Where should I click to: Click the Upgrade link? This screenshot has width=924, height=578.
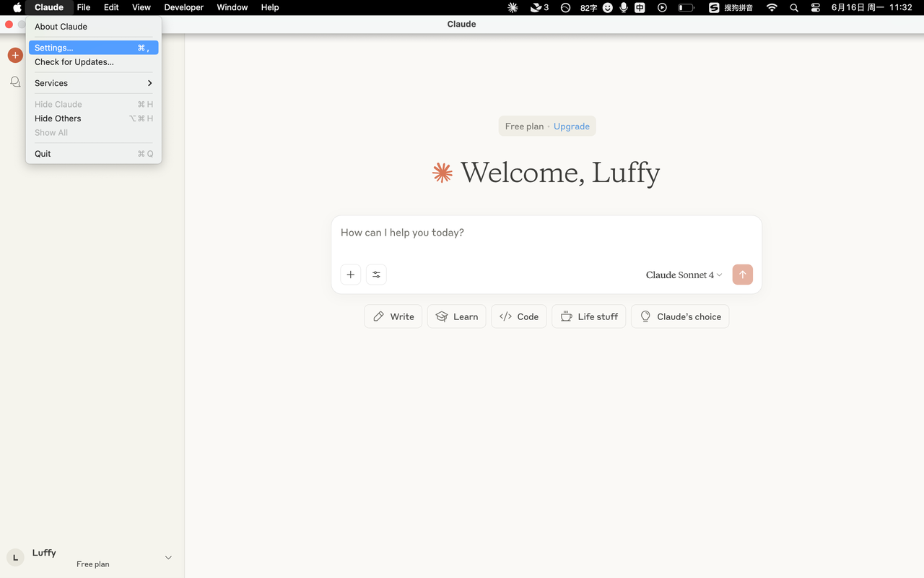(572, 126)
